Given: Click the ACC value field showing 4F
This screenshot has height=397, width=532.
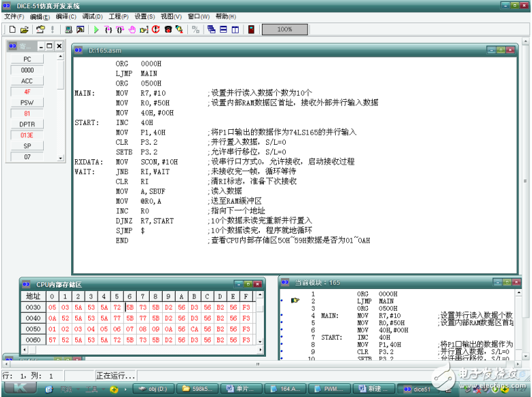Looking at the screenshot, I should [27, 92].
